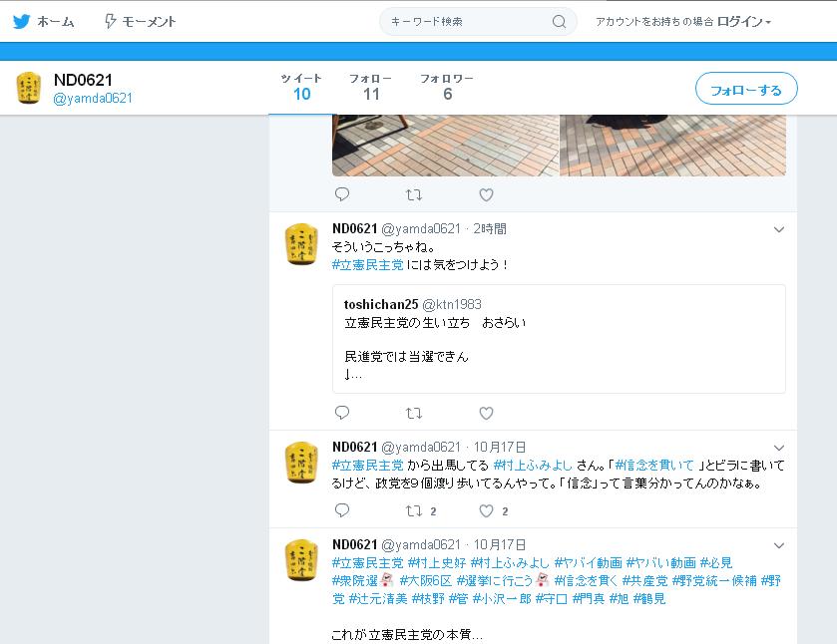The height and width of the screenshot is (644, 837).
Task: Expand options for 信念を貫いて tweet
Action: tap(779, 449)
